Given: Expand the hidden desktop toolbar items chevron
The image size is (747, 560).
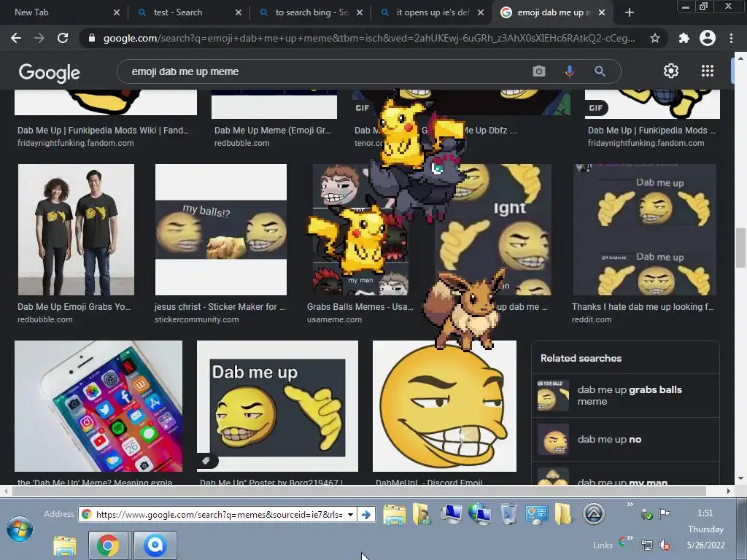Looking at the screenshot, I should (x=630, y=505).
